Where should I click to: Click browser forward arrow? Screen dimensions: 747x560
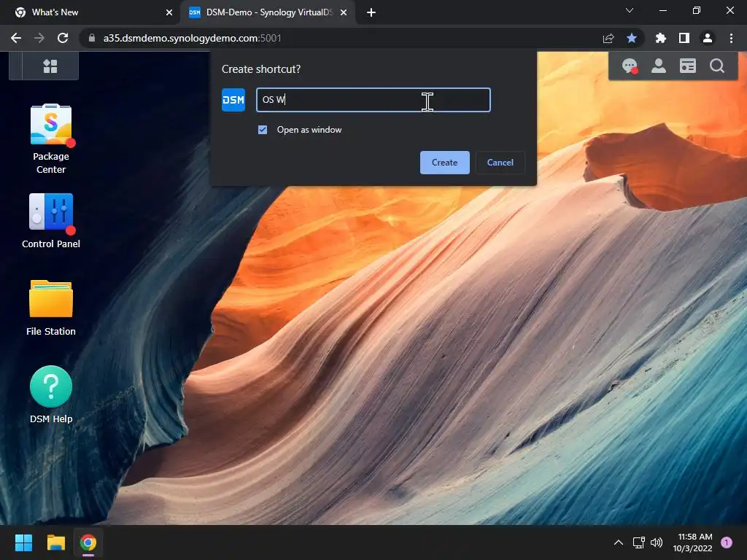39,38
